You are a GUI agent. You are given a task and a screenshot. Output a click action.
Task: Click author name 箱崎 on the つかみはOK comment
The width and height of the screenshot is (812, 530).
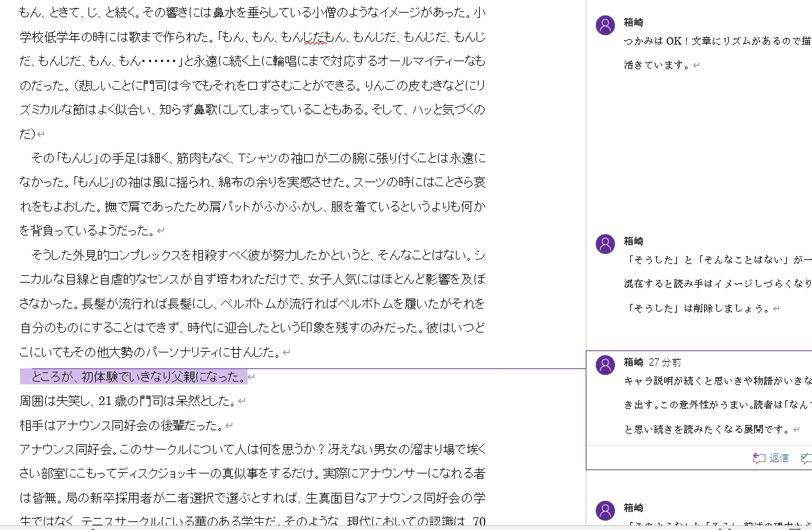pyautogui.click(x=634, y=22)
